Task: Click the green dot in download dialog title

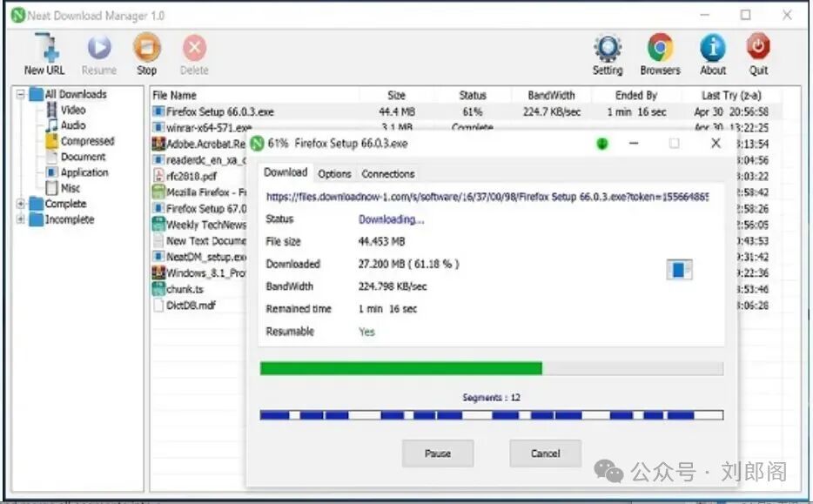Action: point(602,144)
